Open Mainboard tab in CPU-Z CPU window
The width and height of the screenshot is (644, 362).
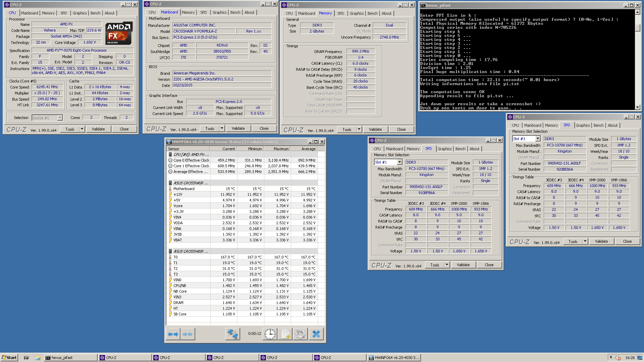tap(30, 13)
